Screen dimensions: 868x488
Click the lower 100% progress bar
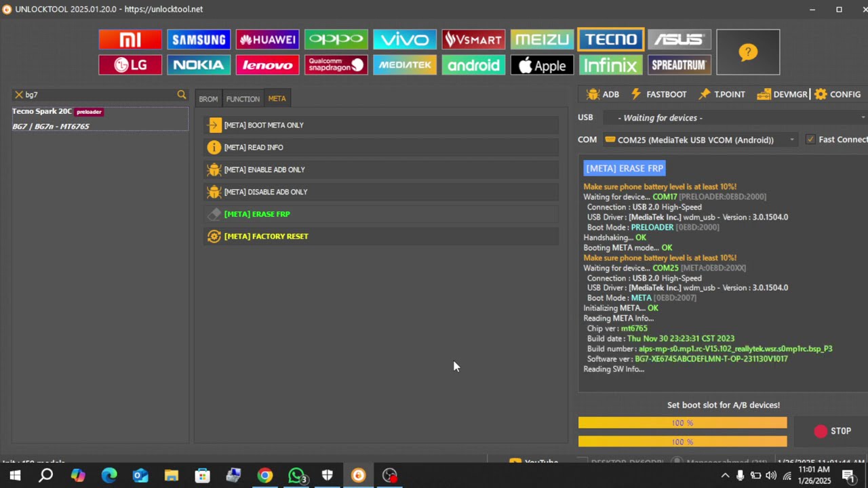tap(682, 442)
